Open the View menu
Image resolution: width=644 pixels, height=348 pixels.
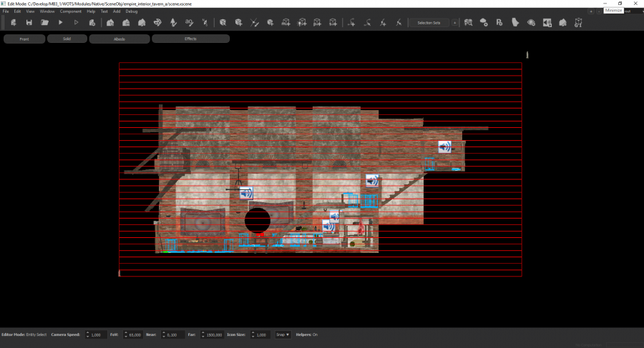click(30, 11)
